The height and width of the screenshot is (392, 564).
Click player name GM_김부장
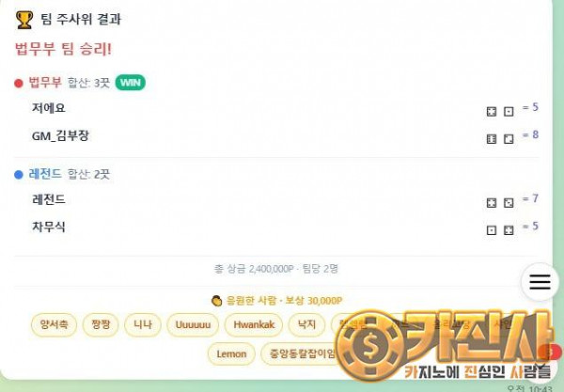tap(60, 136)
